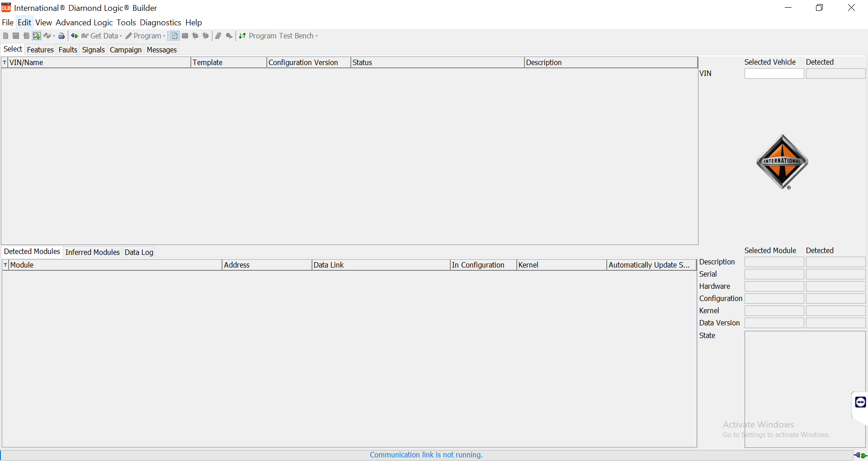Click the Save floppy disk toolbar icon
Image resolution: width=868 pixels, height=461 pixels.
point(16,36)
